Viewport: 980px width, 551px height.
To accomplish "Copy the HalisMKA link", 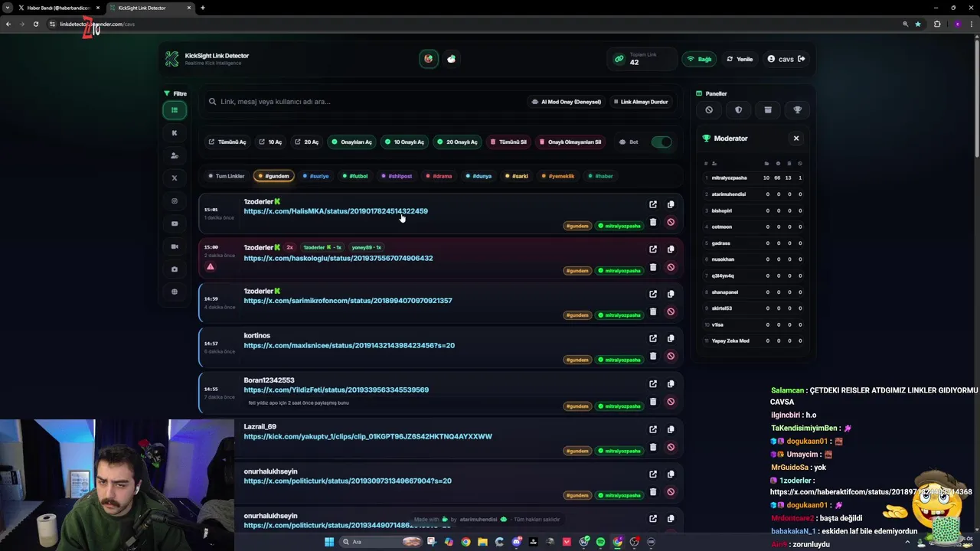I will 671,204.
